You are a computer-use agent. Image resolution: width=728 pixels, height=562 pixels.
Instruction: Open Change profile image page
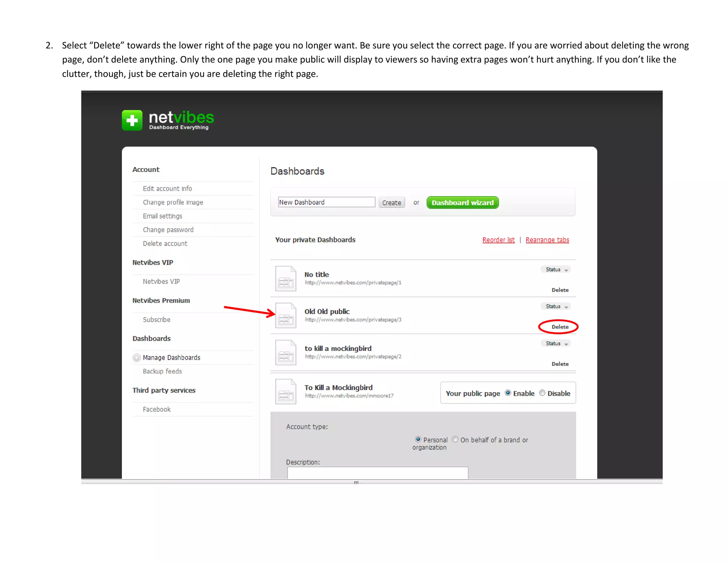[x=173, y=202]
